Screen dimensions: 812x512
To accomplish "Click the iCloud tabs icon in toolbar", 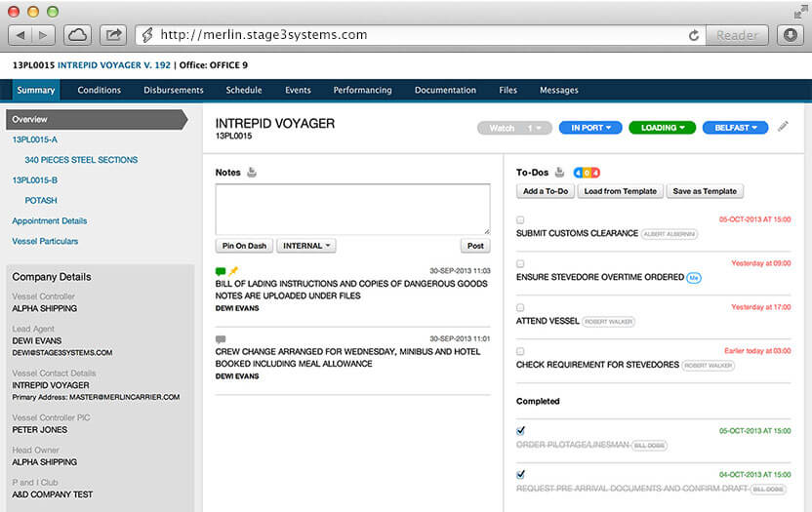I will 78,34.
